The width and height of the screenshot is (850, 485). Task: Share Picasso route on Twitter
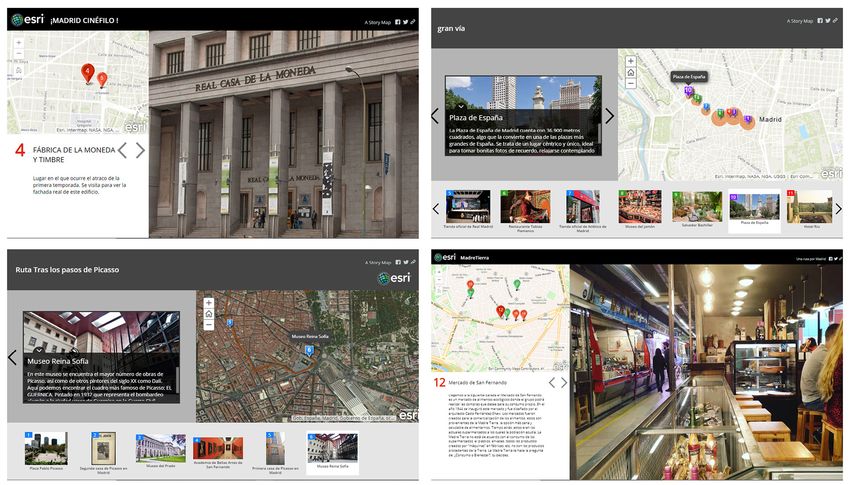pyautogui.click(x=405, y=262)
